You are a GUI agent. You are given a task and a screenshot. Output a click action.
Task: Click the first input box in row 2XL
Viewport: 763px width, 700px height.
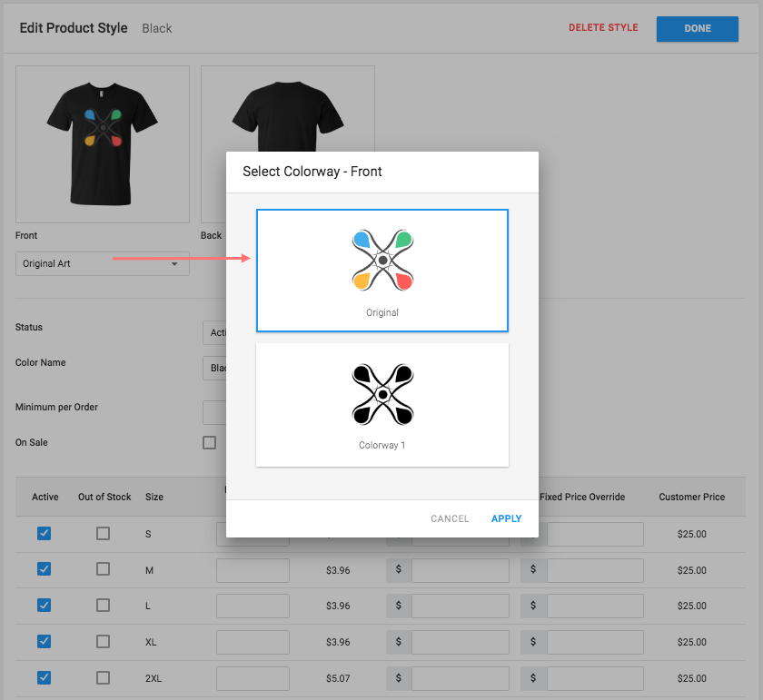click(253, 678)
